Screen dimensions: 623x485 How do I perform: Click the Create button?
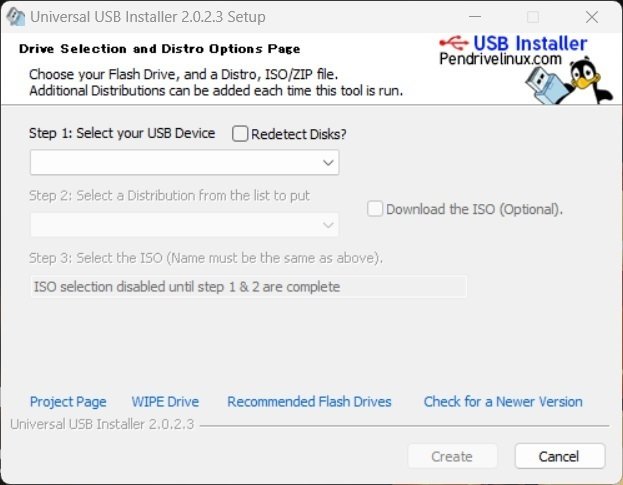coord(452,456)
